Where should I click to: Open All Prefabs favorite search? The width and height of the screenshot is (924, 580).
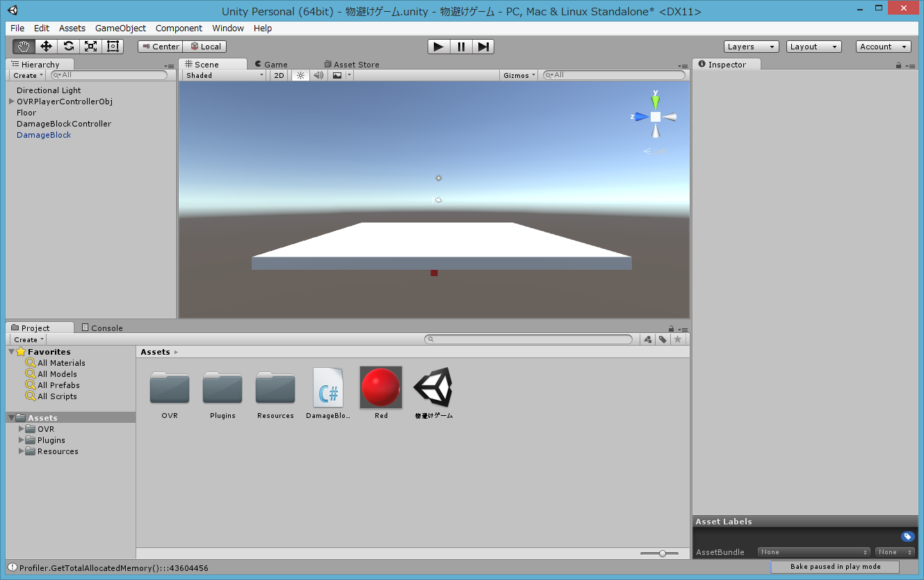[58, 385]
